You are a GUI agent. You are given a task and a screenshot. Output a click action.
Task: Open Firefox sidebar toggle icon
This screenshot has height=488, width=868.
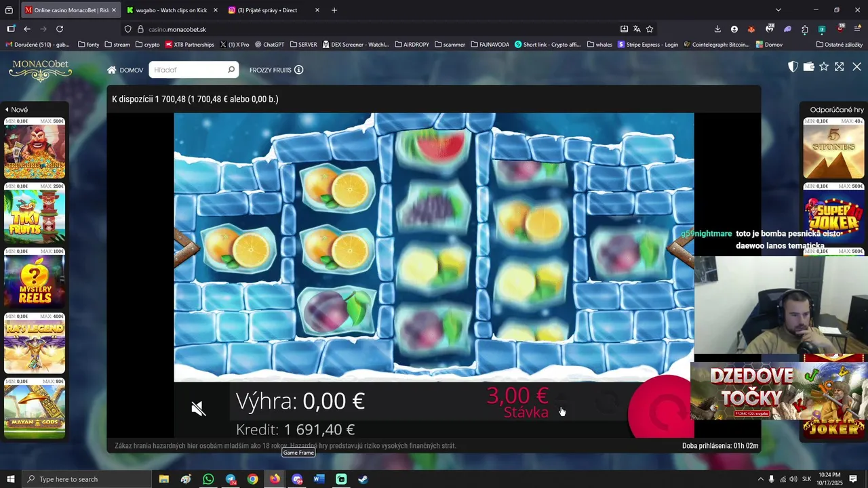(11, 29)
